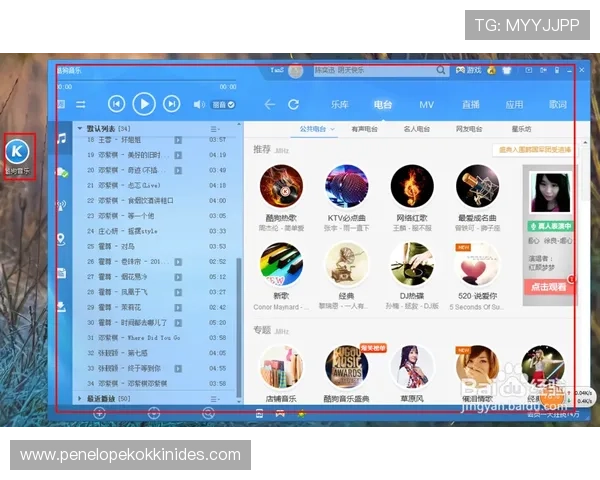The image size is (600, 480).
Task: Click the refresh icon beside back arrow
Action: pos(293,104)
